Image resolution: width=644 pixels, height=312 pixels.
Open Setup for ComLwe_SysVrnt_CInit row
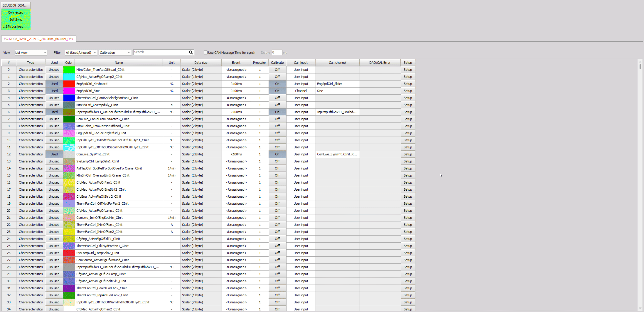408,154
